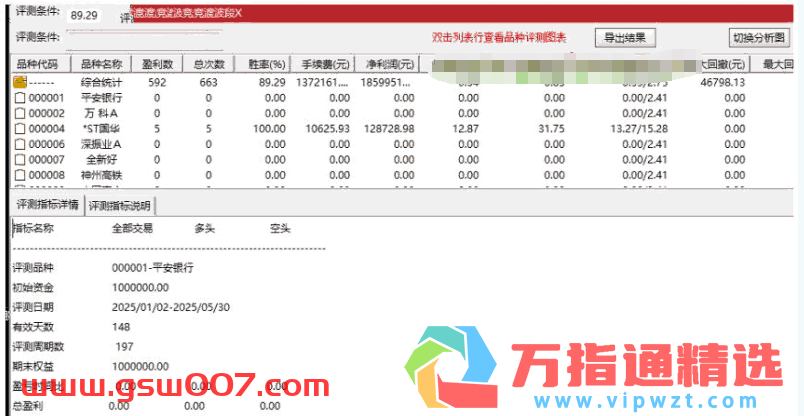Click win rate 100.00 for *ST国华
The width and height of the screenshot is (804, 416).
pyautogui.click(x=269, y=129)
